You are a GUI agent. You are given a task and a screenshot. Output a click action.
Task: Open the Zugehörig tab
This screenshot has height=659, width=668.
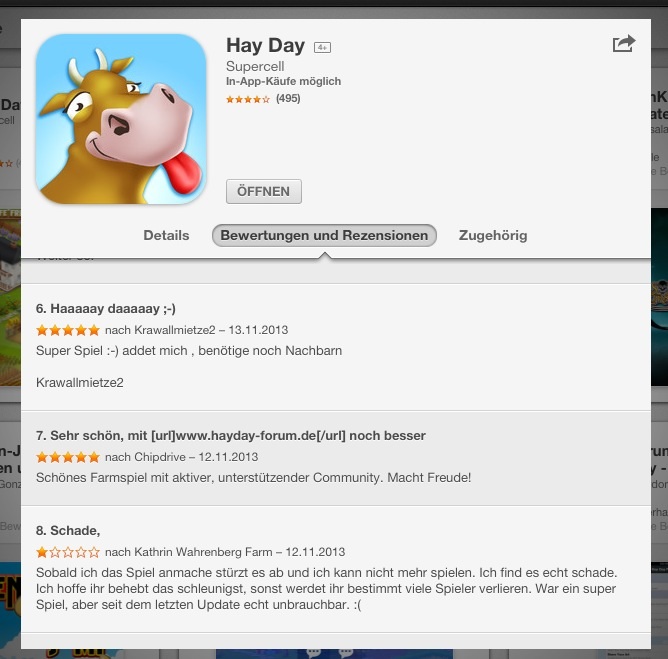[x=493, y=235]
